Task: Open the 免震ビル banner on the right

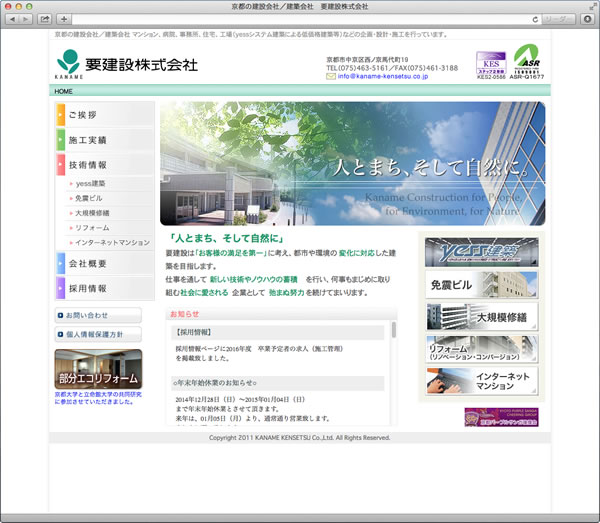Action: (481, 285)
